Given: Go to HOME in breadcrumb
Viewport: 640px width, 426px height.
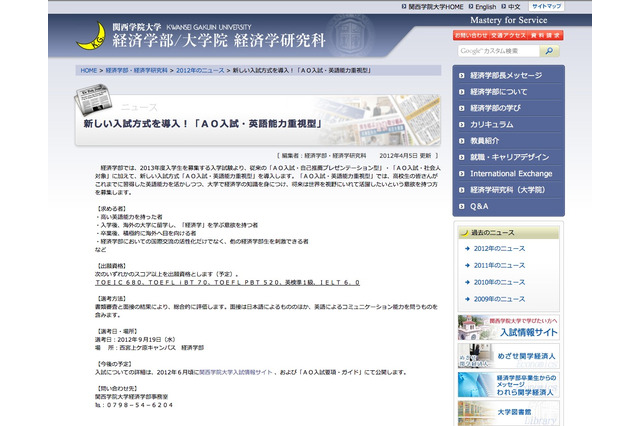Looking at the screenshot, I should 89,71.
